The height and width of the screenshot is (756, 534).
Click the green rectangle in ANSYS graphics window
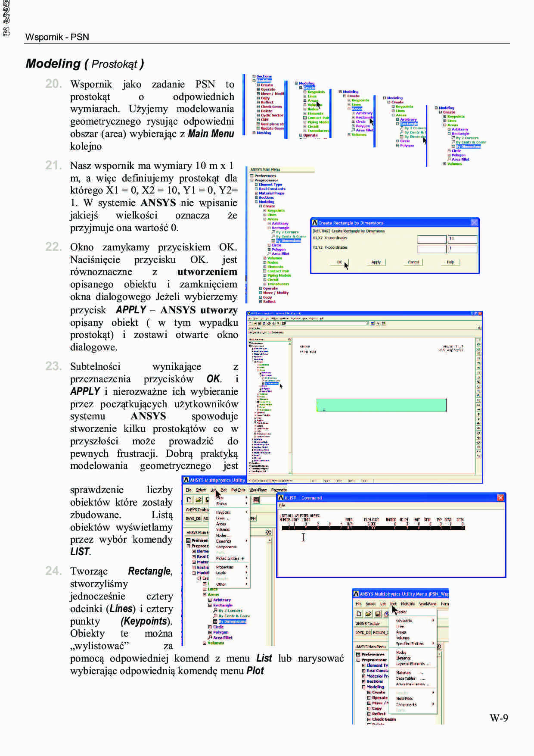tap(382, 405)
